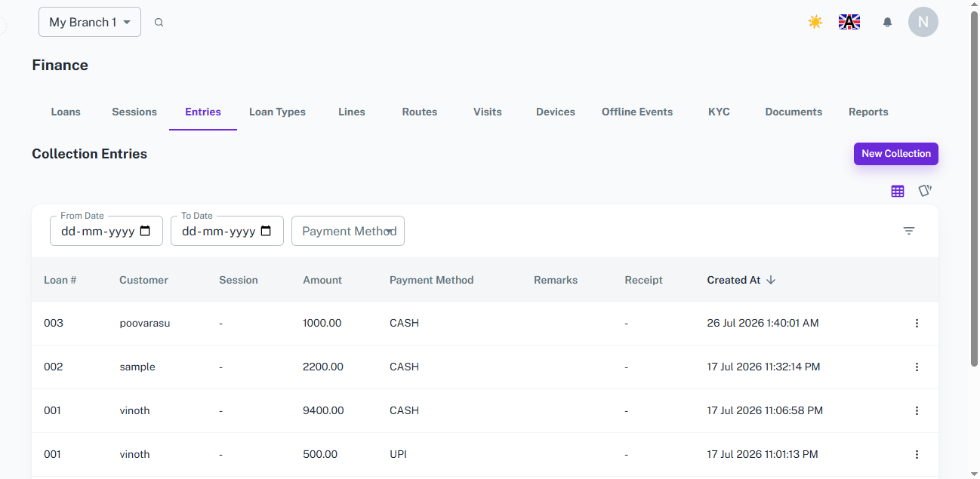Open the Offline Events tab
This screenshot has width=980, height=479.
click(x=637, y=112)
